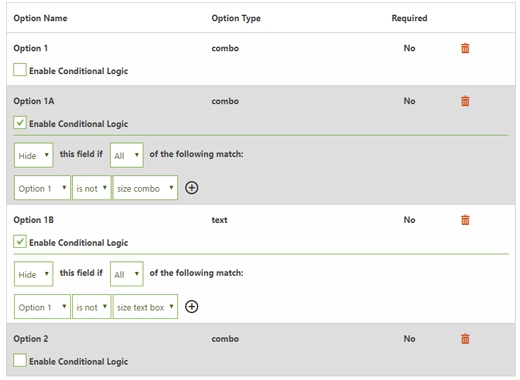
Task: Open Option 1 field dropdown in Option 1A rule
Action: pos(42,188)
